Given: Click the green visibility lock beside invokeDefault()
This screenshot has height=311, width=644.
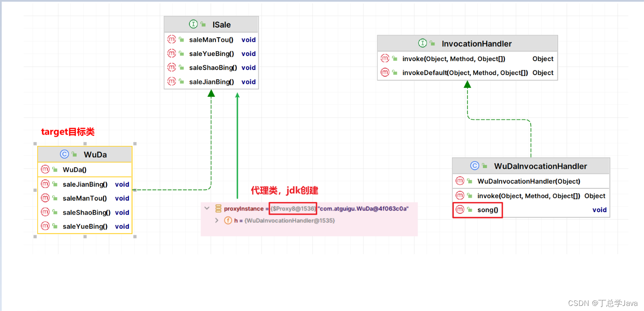Looking at the screenshot, I should [x=395, y=73].
